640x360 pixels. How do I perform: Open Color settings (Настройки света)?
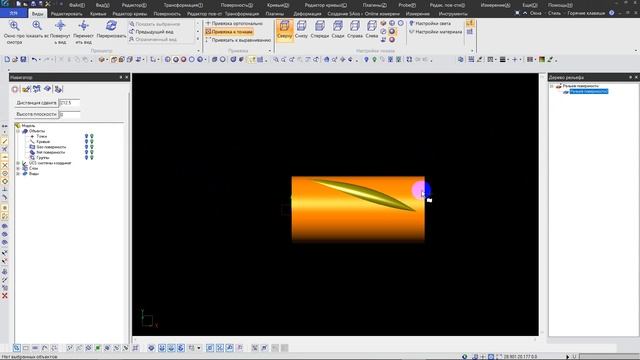(430, 24)
